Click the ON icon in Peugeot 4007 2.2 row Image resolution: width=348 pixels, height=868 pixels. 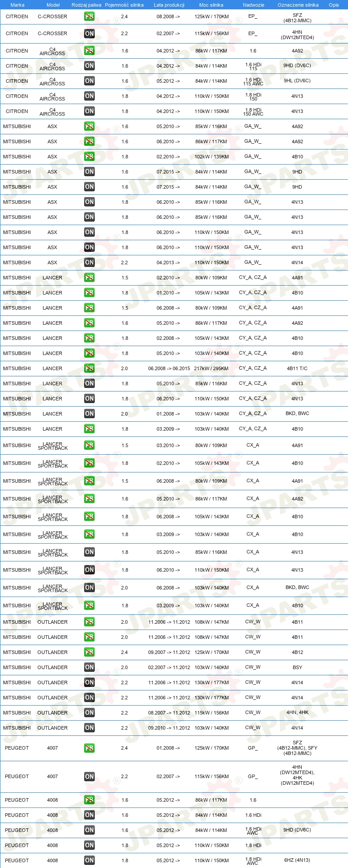tap(89, 777)
